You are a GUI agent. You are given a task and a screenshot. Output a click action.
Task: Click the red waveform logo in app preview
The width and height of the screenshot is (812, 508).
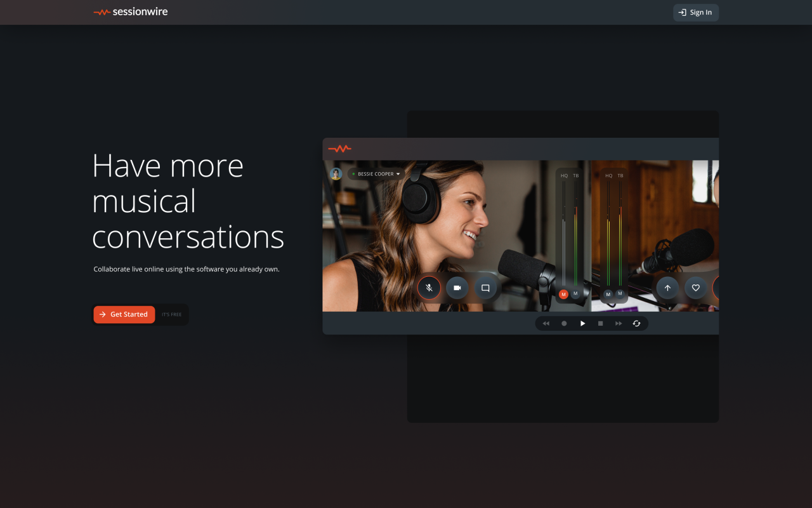click(x=339, y=149)
